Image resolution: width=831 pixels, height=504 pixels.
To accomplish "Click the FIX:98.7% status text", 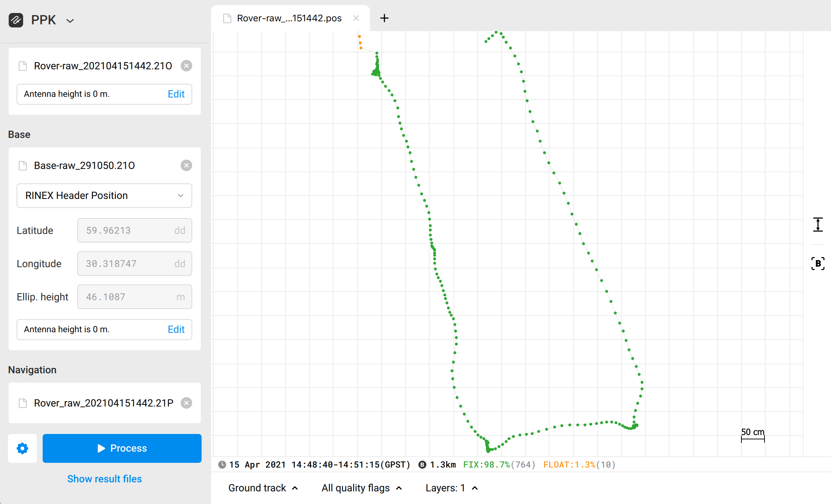I will (x=499, y=465).
